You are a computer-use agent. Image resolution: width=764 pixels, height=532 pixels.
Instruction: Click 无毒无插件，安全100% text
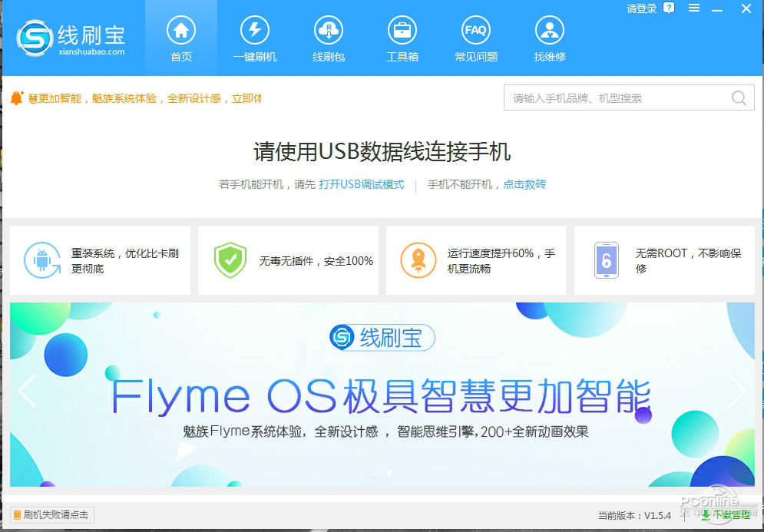[316, 261]
